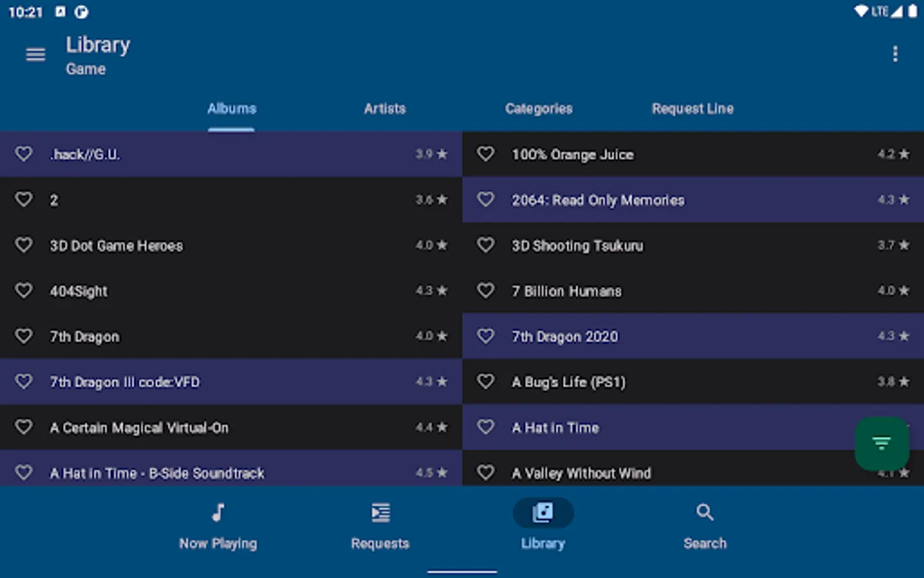Image resolution: width=924 pixels, height=578 pixels.
Task: Open album named 2
Action: (x=54, y=200)
